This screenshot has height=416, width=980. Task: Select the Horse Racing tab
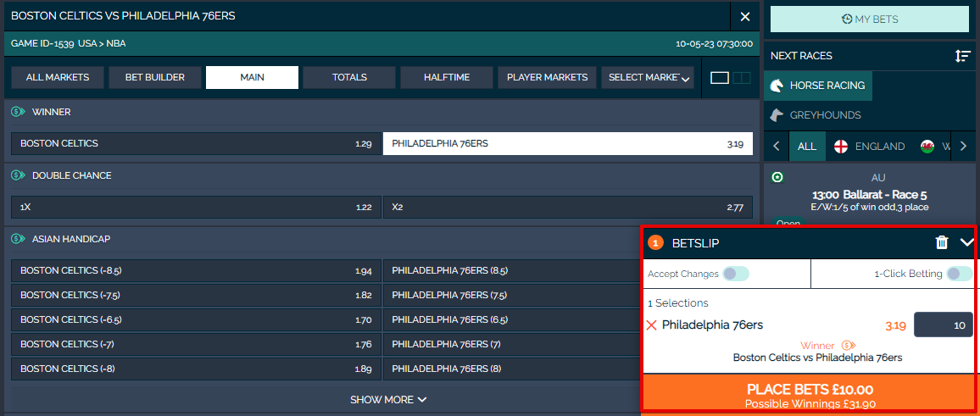tap(817, 86)
